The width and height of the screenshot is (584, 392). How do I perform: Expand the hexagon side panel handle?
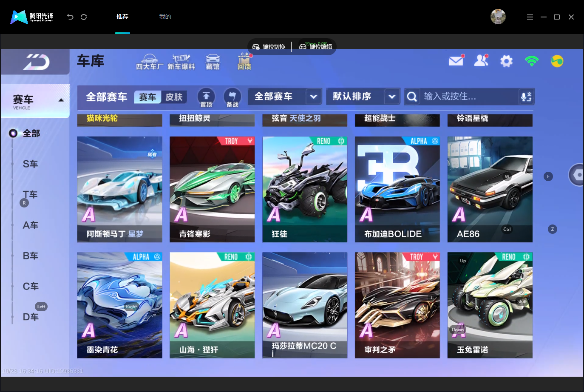576,174
